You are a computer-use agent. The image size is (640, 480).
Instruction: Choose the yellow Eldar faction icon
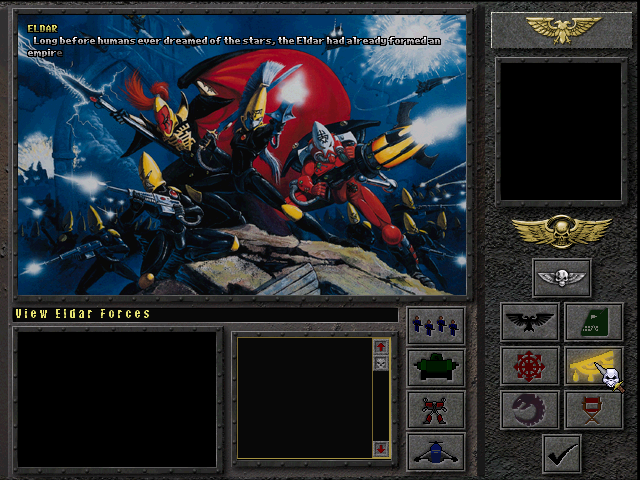click(x=594, y=366)
